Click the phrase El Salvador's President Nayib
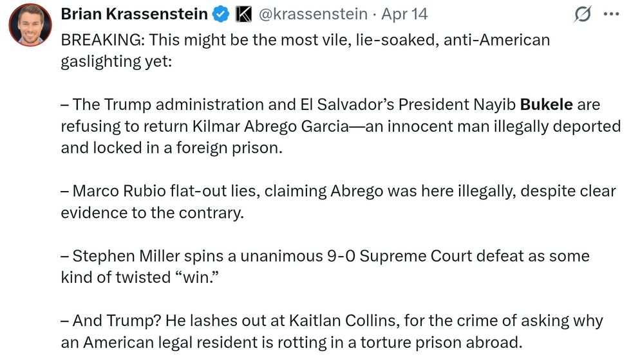The height and width of the screenshot is (364, 631). 408,105
